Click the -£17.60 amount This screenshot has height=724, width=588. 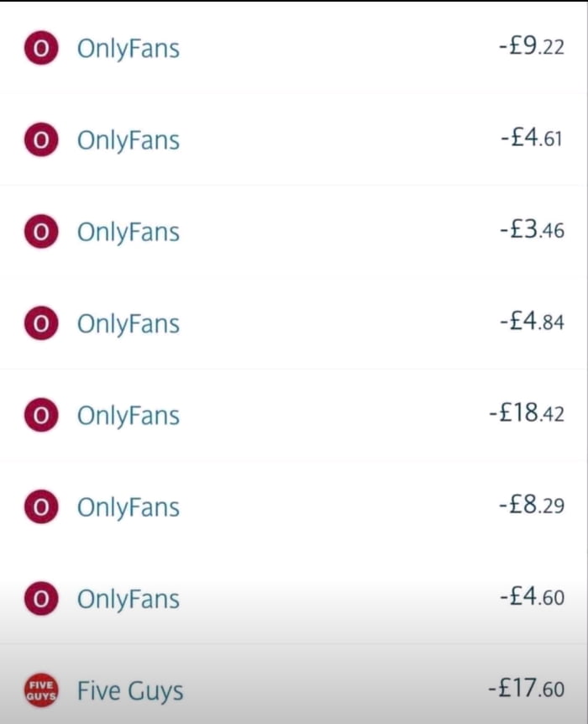pyautogui.click(x=526, y=690)
